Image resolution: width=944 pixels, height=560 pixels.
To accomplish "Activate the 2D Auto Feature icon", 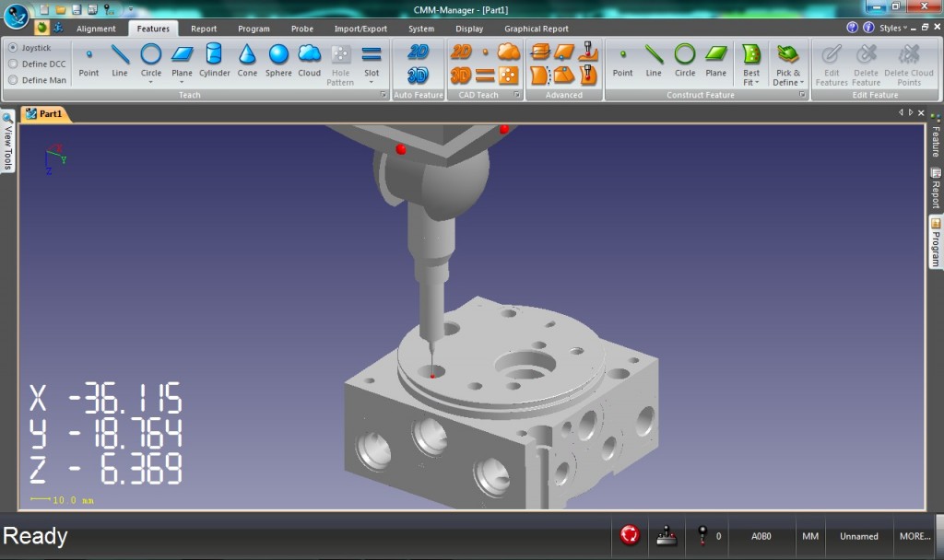I will (x=418, y=52).
